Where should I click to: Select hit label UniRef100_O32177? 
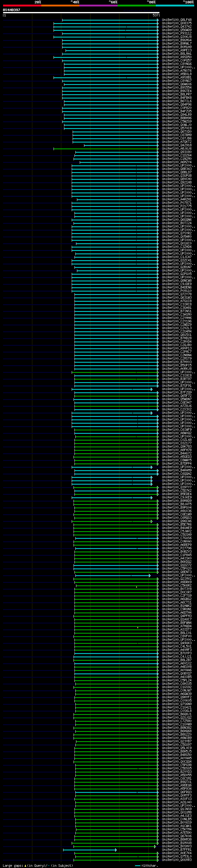pyautogui.click(x=176, y=443)
